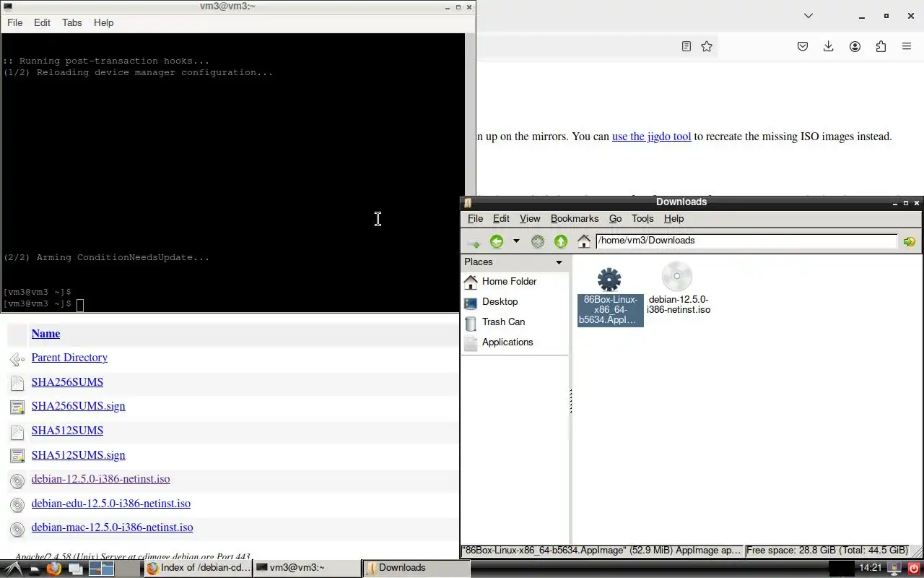
Task: Click the Name column header link
Action: tap(45, 334)
